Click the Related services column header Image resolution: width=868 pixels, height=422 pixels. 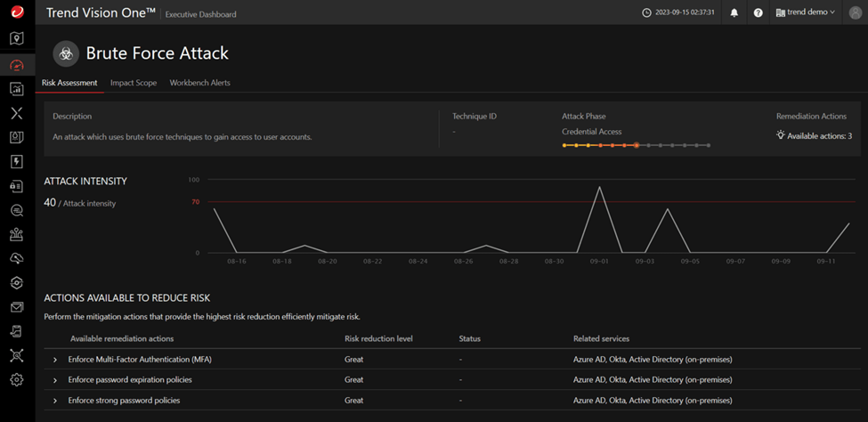point(601,338)
